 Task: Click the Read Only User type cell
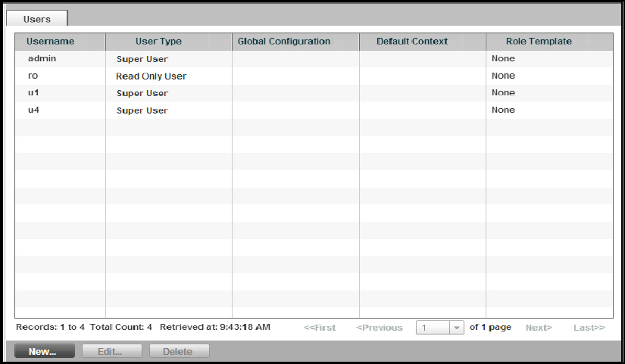tap(151, 76)
